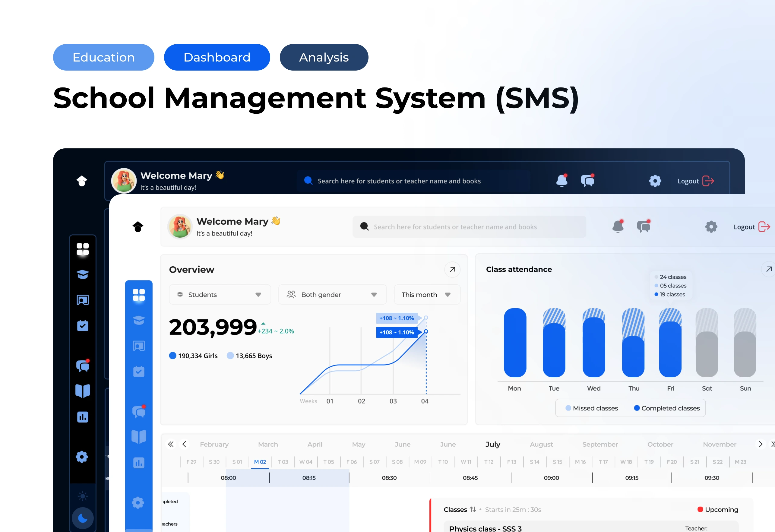Sort Classes with arrows icon
775x532 pixels.
[473, 509]
